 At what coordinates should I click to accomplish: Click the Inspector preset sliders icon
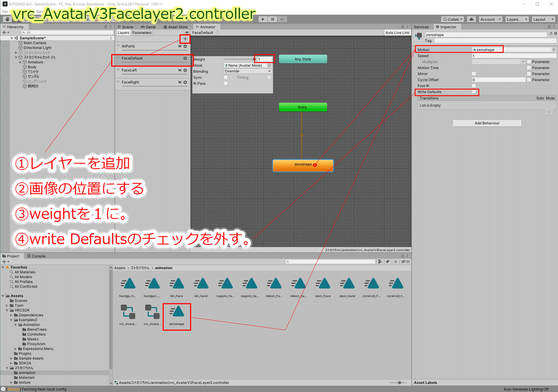pos(551,34)
